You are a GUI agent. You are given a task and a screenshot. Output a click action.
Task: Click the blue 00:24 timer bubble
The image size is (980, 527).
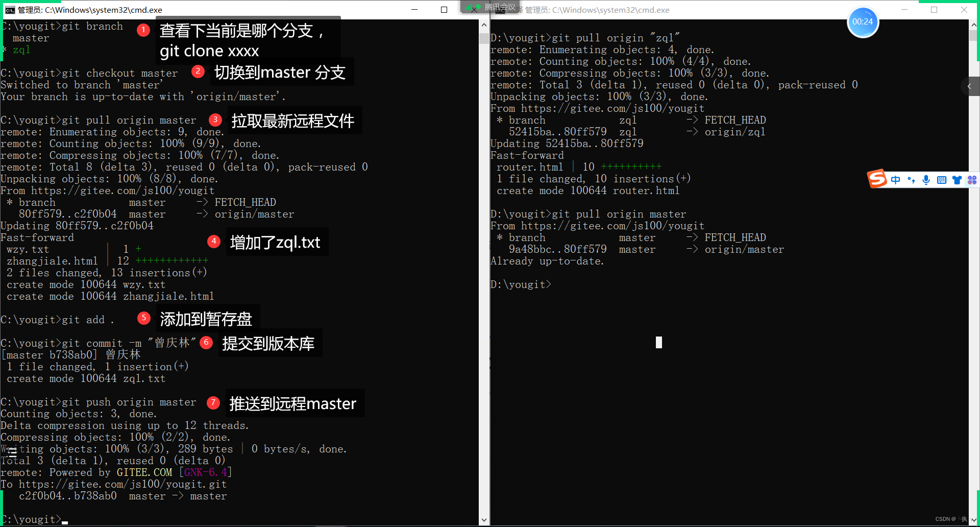pyautogui.click(x=863, y=21)
